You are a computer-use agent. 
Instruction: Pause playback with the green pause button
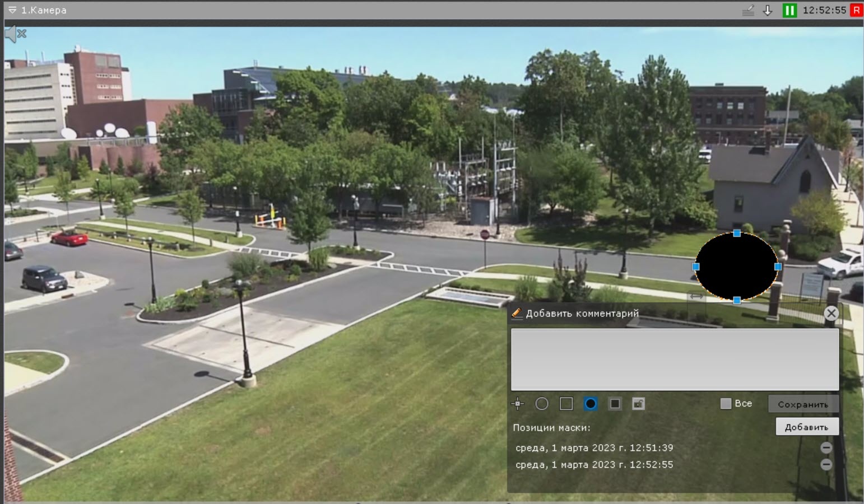(789, 10)
